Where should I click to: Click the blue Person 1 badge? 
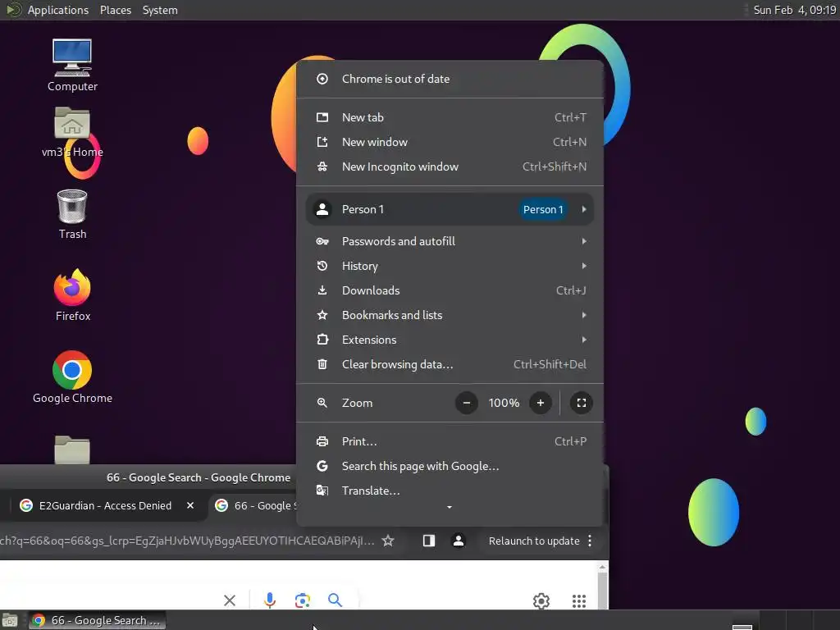543,209
